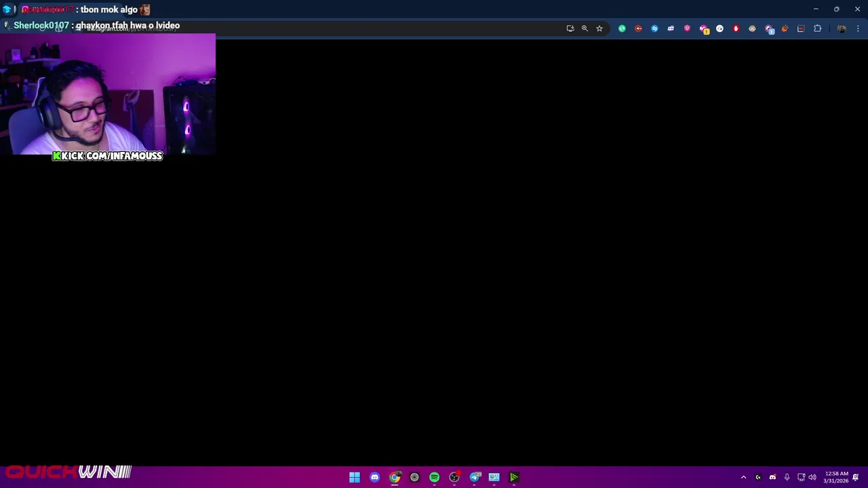The image size is (868, 488).
Task: Click the pink shield U extension
Action: click(x=687, y=28)
